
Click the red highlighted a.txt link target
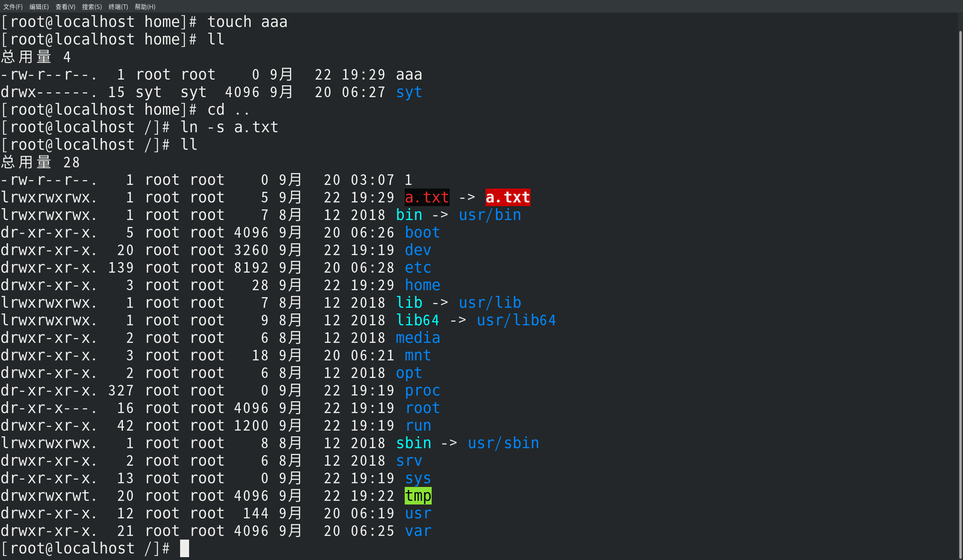point(508,198)
